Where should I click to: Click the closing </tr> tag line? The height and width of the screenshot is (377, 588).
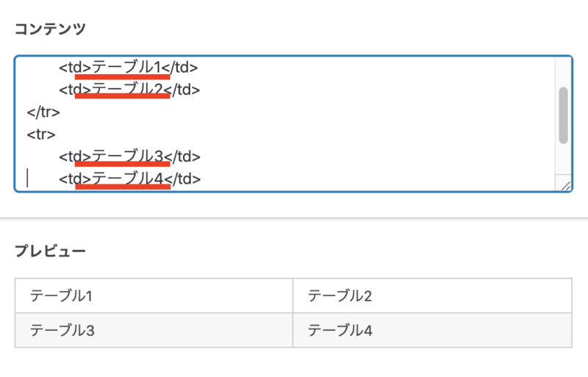43,112
